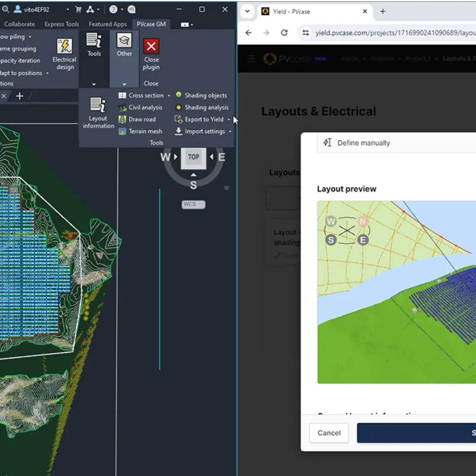Open a new drawing tab with plus icon
The width and height of the screenshot is (476, 476).
tap(19, 96)
